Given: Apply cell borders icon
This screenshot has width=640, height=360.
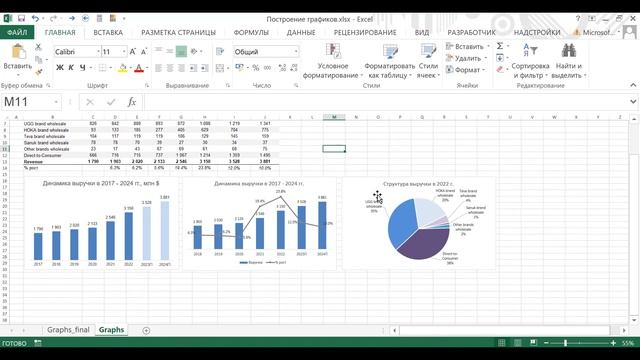Looking at the screenshot, I should (102, 68).
